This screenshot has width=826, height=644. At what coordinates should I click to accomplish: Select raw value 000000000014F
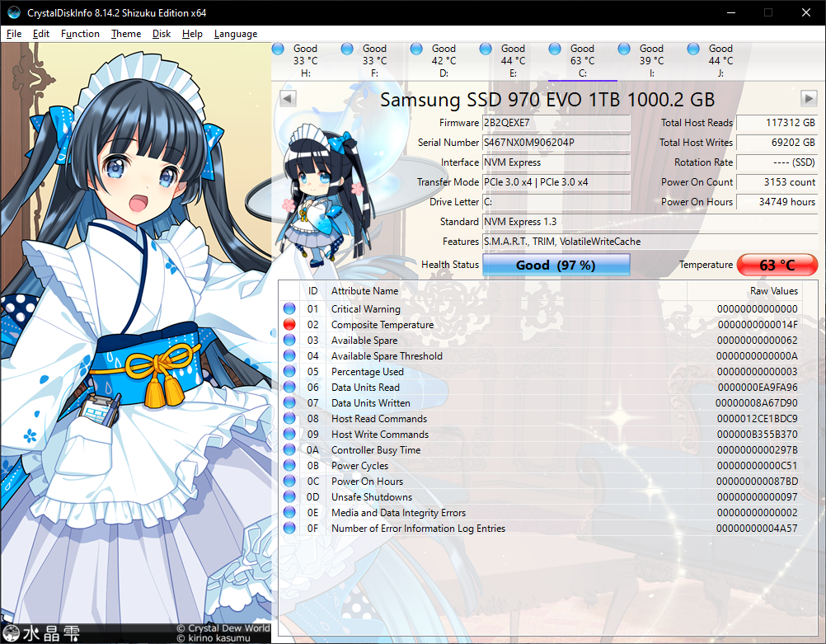click(758, 325)
